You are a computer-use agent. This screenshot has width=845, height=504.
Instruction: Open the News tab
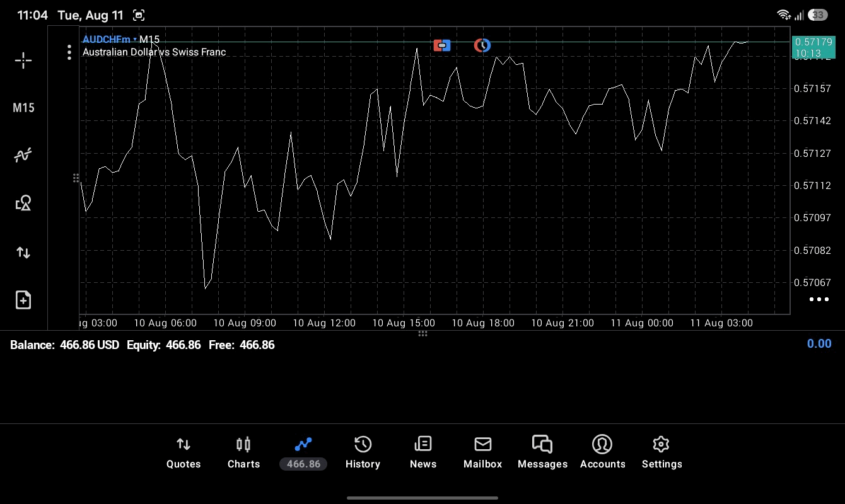423,453
